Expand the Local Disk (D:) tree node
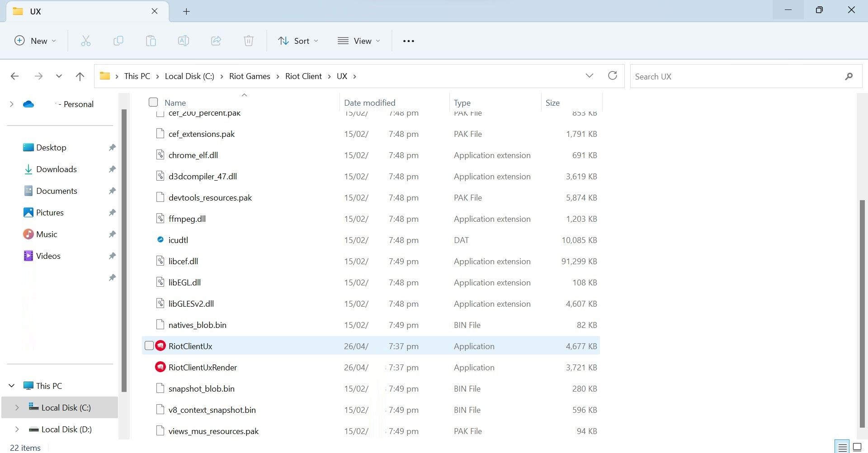868x453 pixels. point(17,429)
